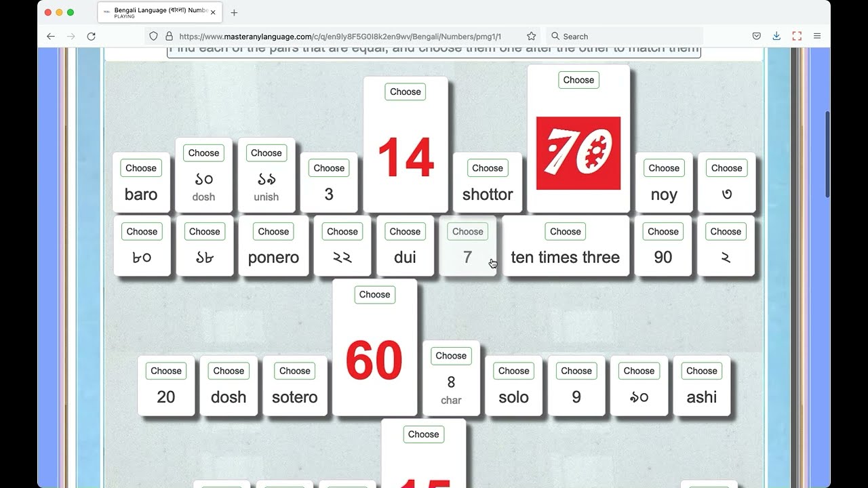Image resolution: width=868 pixels, height=488 pixels.
Task: Open the downloads arrow icon
Action: [x=776, y=36]
